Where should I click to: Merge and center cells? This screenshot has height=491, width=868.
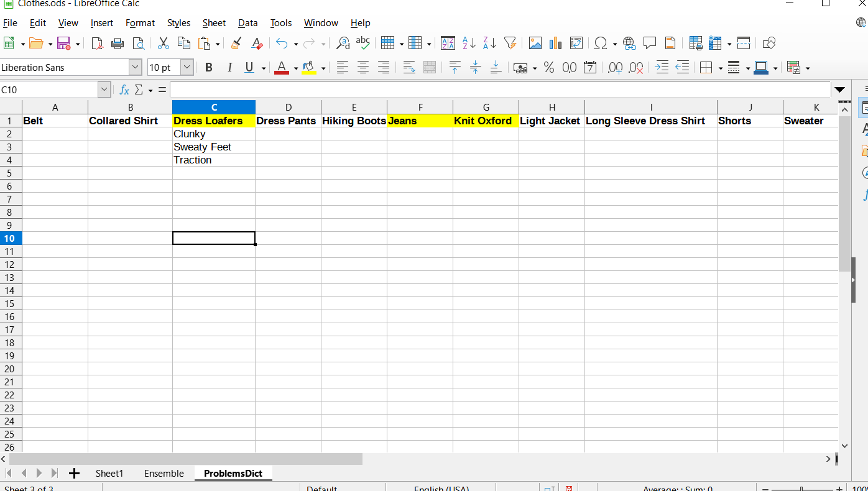click(x=429, y=67)
